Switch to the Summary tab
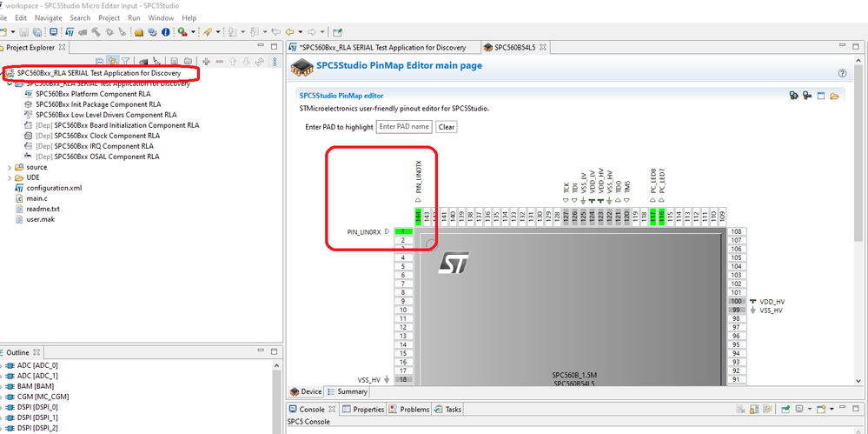868x434 pixels. pos(348,392)
